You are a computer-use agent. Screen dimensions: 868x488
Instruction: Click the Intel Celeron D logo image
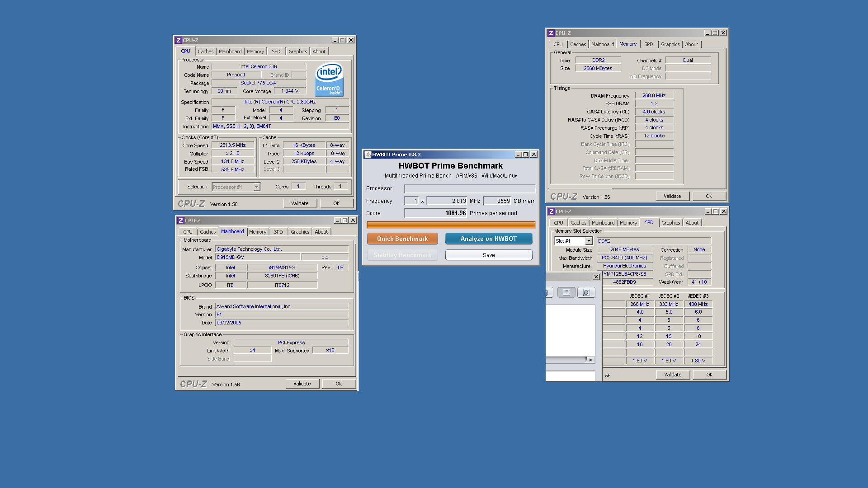point(330,79)
